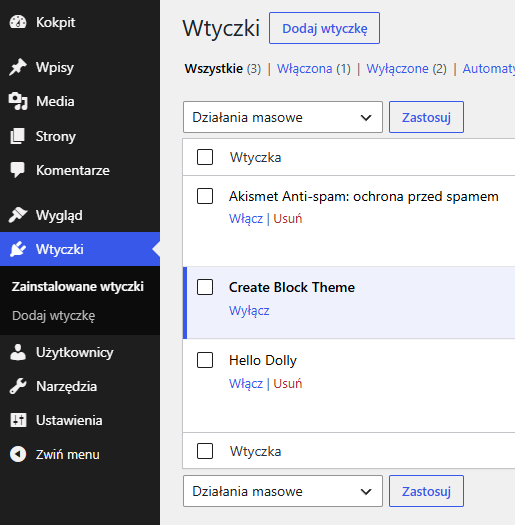Click the bottom Zastosuj button
515x525 pixels.
coord(426,491)
